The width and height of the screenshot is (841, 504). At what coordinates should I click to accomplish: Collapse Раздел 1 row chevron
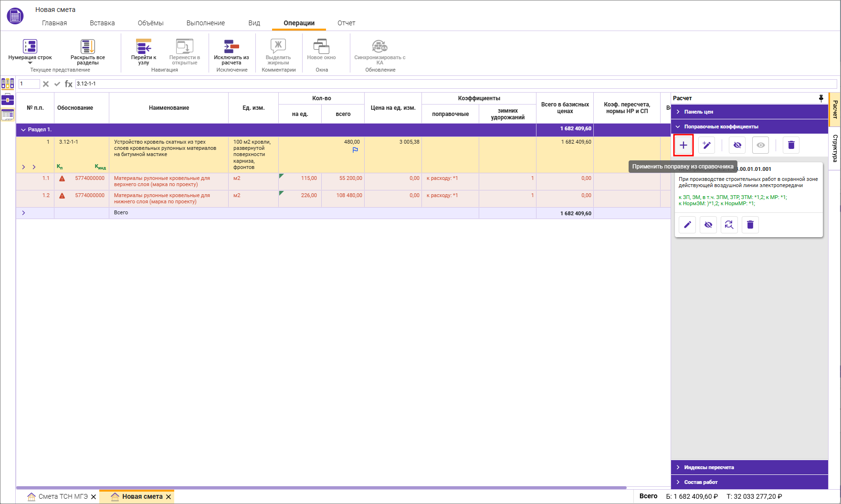tap(23, 130)
